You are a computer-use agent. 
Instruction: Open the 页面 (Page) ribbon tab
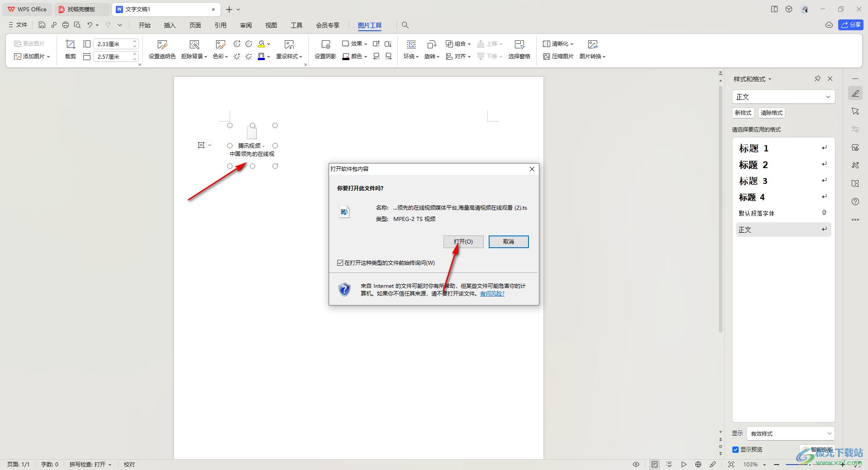click(195, 25)
